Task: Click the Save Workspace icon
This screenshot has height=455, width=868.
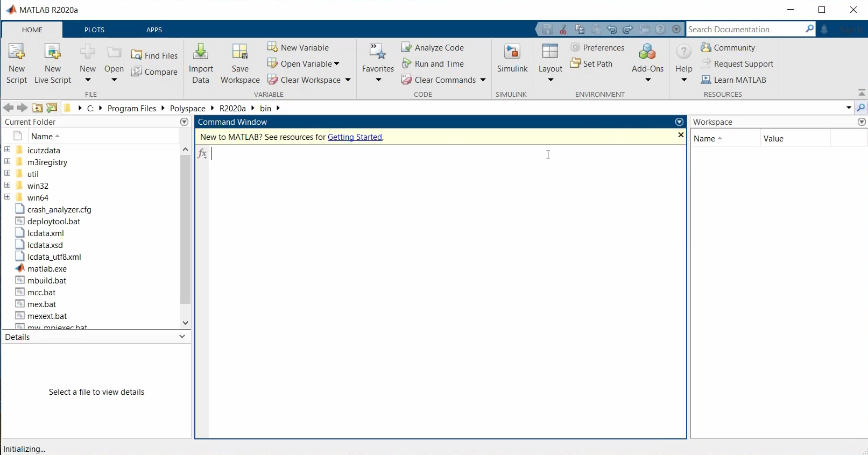Action: pyautogui.click(x=240, y=53)
